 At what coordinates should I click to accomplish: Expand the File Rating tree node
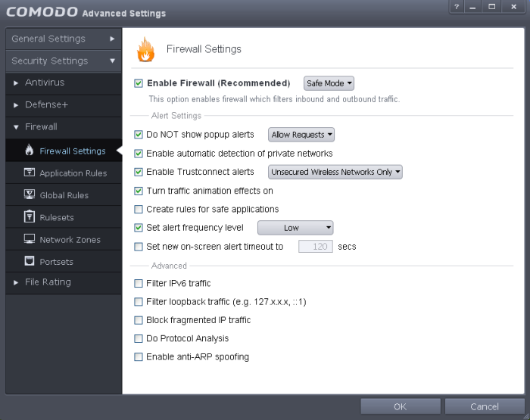pyautogui.click(x=16, y=282)
